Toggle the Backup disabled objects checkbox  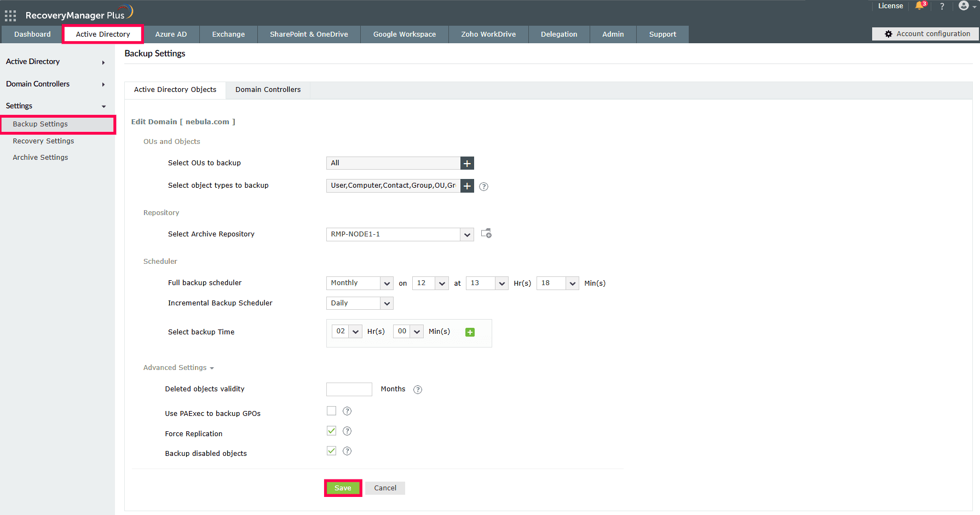pyautogui.click(x=331, y=450)
